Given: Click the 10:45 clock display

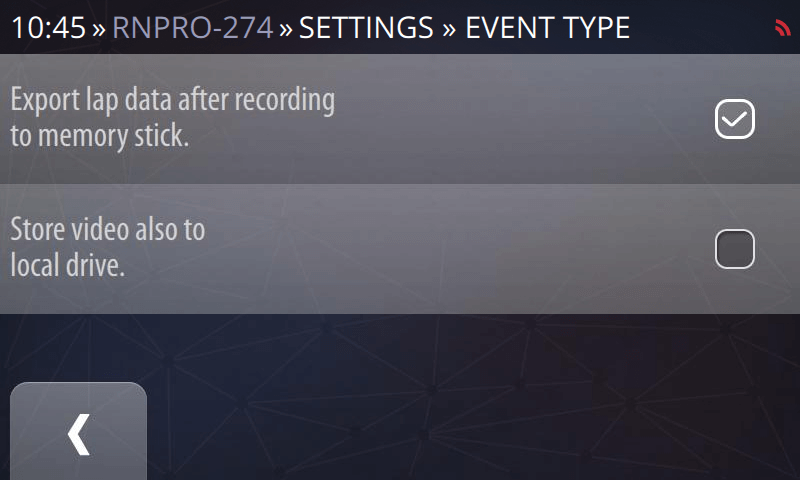Looking at the screenshot, I should [x=48, y=28].
